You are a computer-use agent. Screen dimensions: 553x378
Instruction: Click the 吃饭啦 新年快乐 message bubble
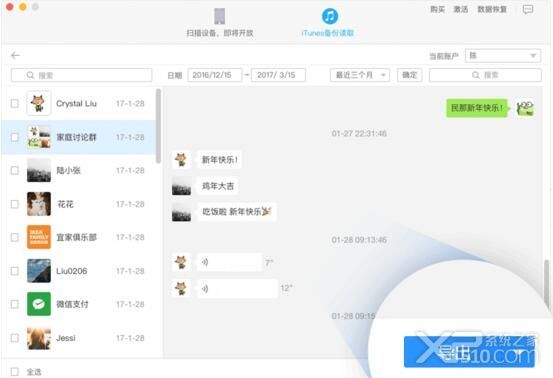point(237,212)
